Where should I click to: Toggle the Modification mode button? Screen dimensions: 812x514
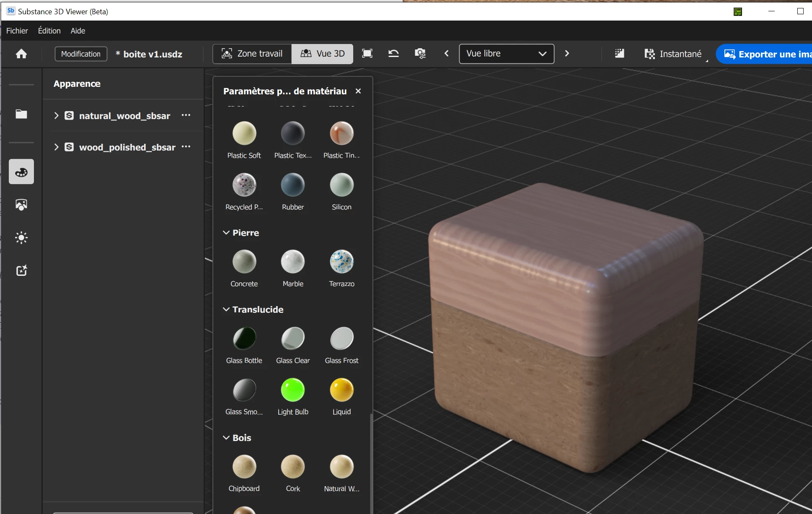(81, 54)
